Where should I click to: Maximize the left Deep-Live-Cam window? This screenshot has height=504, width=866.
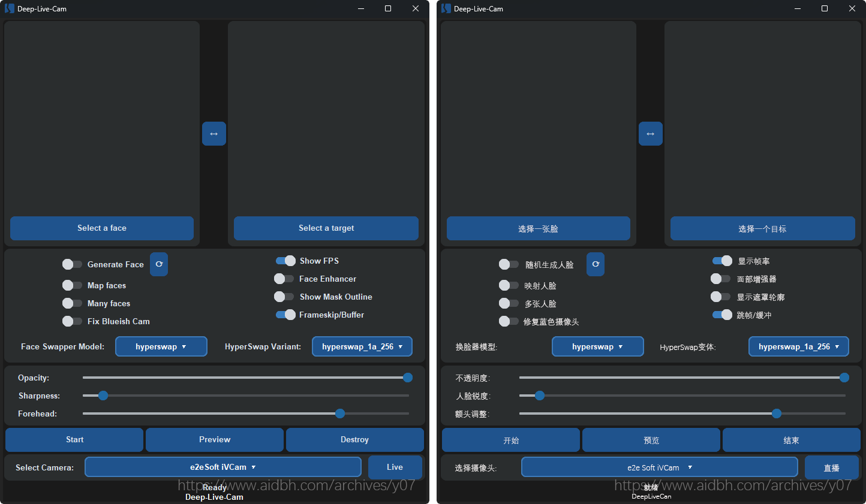coord(388,8)
